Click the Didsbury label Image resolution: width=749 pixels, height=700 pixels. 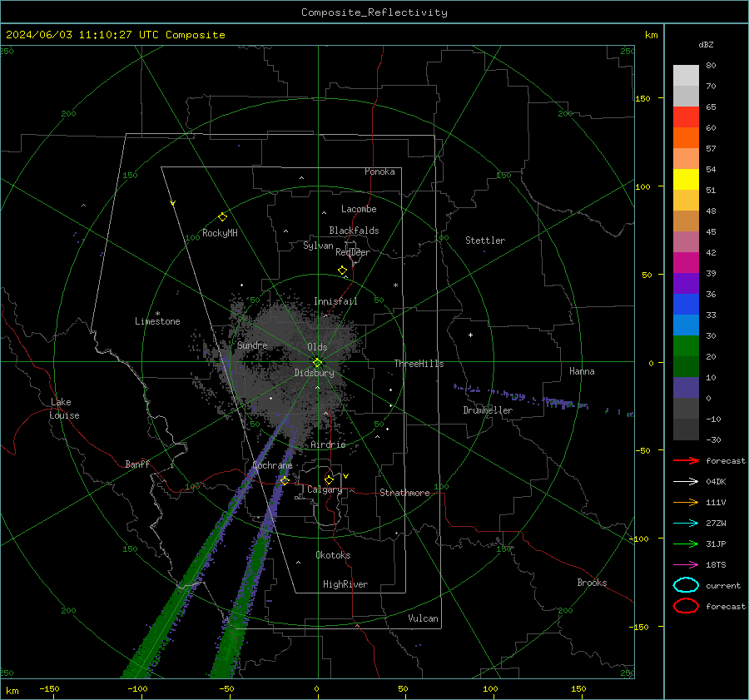[314, 373]
